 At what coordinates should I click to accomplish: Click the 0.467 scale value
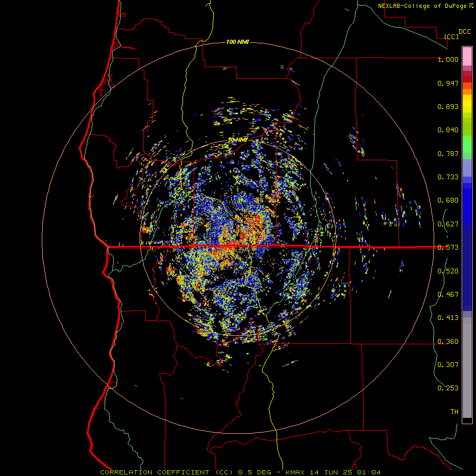coord(448,295)
